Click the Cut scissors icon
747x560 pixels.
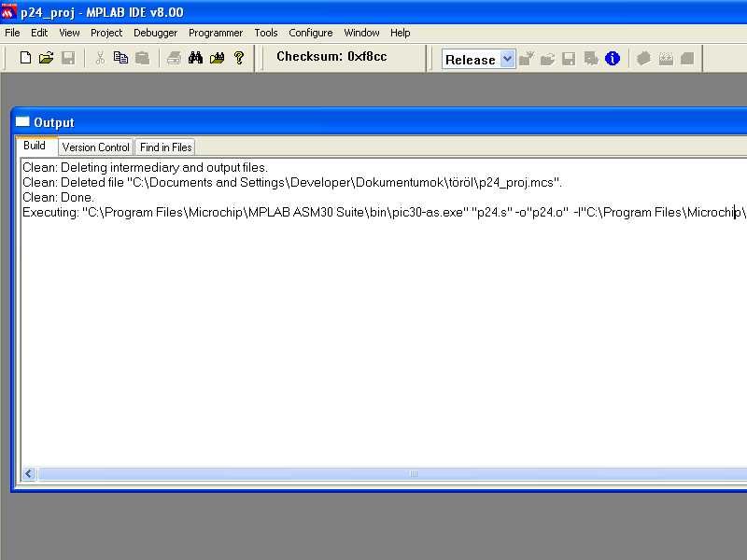pos(100,58)
